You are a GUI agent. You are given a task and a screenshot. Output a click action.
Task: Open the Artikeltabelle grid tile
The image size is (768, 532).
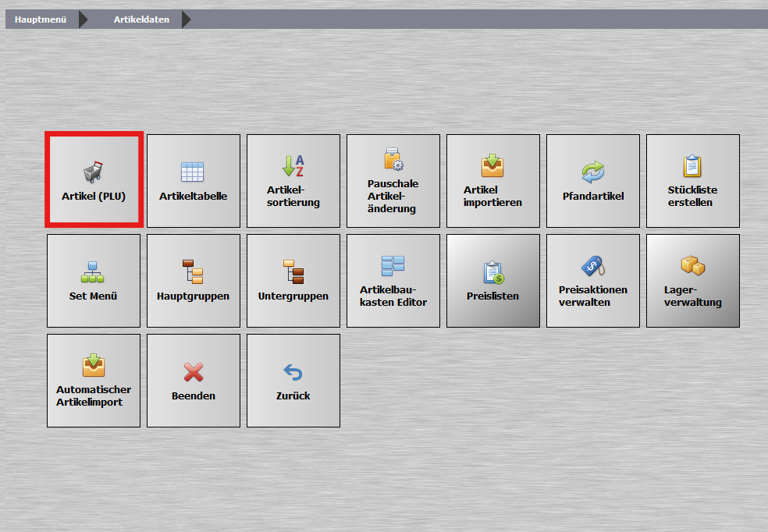[194, 180]
